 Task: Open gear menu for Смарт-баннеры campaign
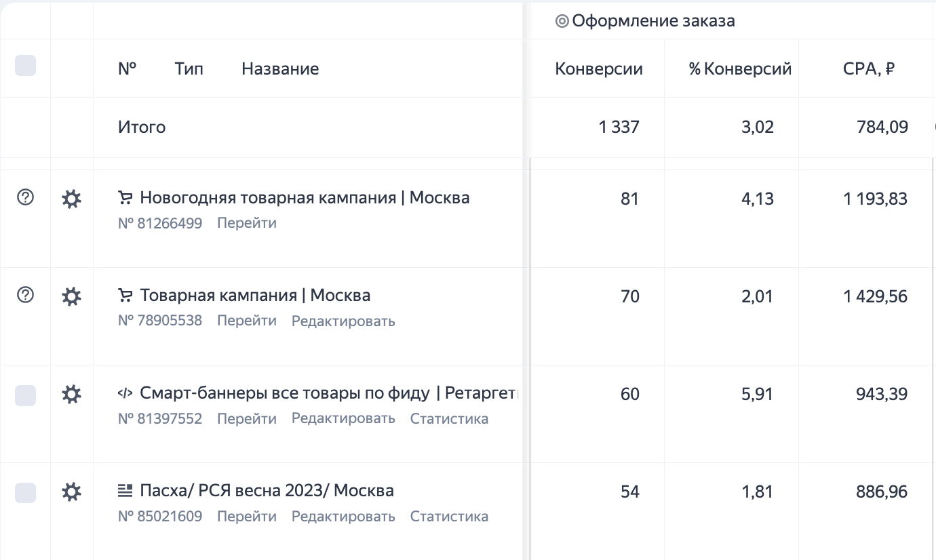[x=71, y=394]
